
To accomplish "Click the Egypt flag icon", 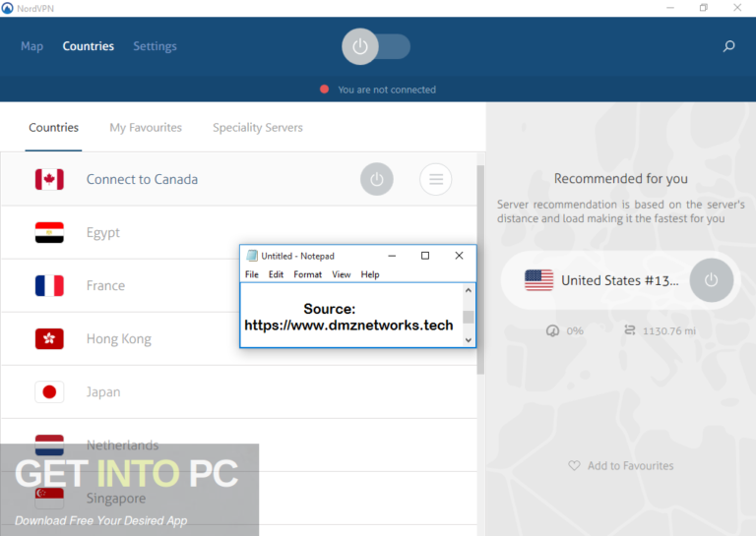I will point(49,233).
